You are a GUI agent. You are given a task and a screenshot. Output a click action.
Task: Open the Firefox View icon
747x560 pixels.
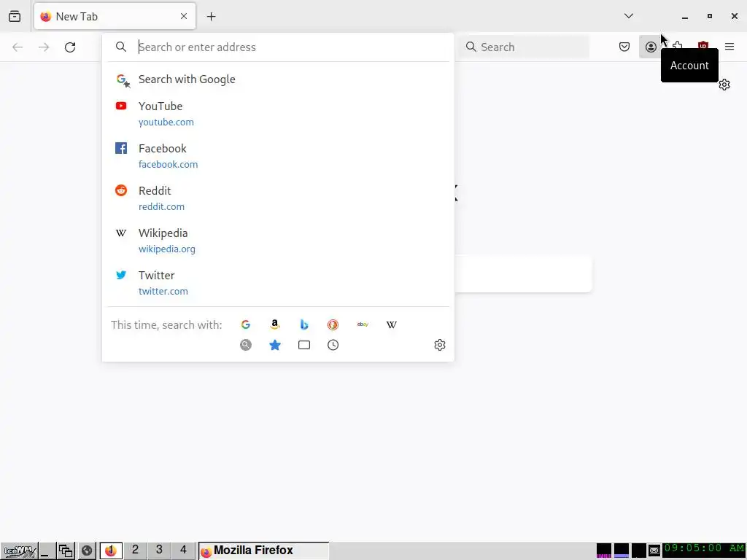tap(15, 16)
